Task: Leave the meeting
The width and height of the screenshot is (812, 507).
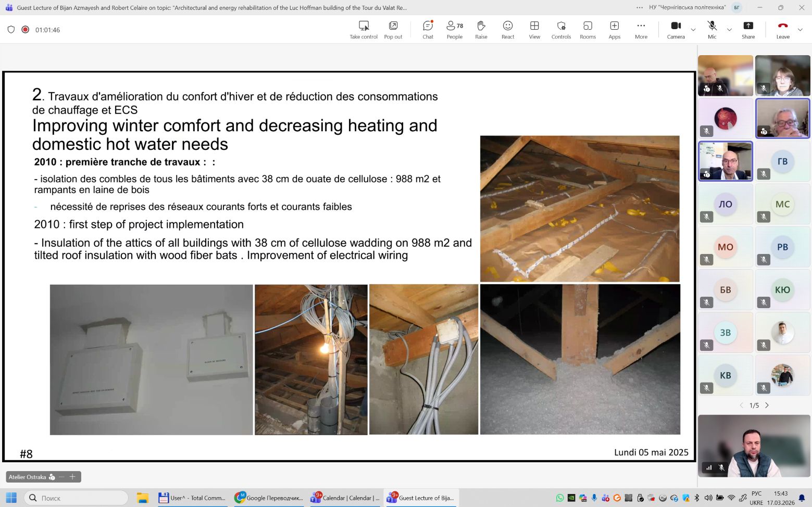Action: pyautogui.click(x=782, y=30)
